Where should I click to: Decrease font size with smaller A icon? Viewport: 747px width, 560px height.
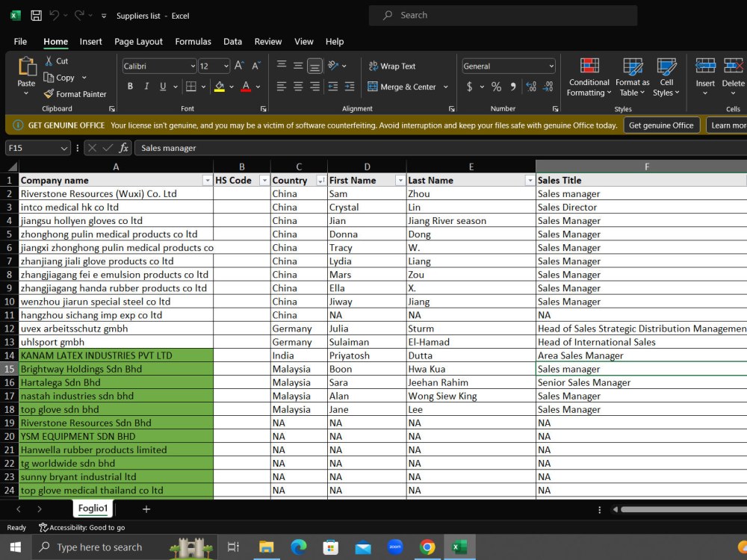click(255, 66)
